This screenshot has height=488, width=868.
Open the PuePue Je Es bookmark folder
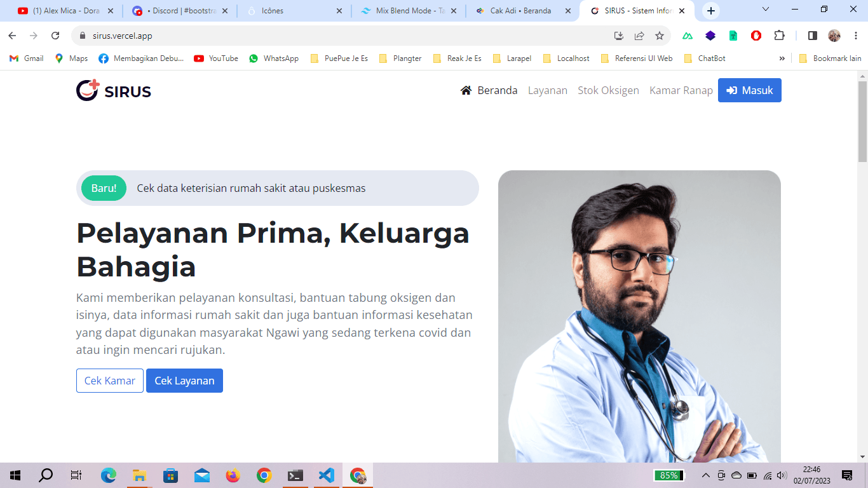(339, 58)
